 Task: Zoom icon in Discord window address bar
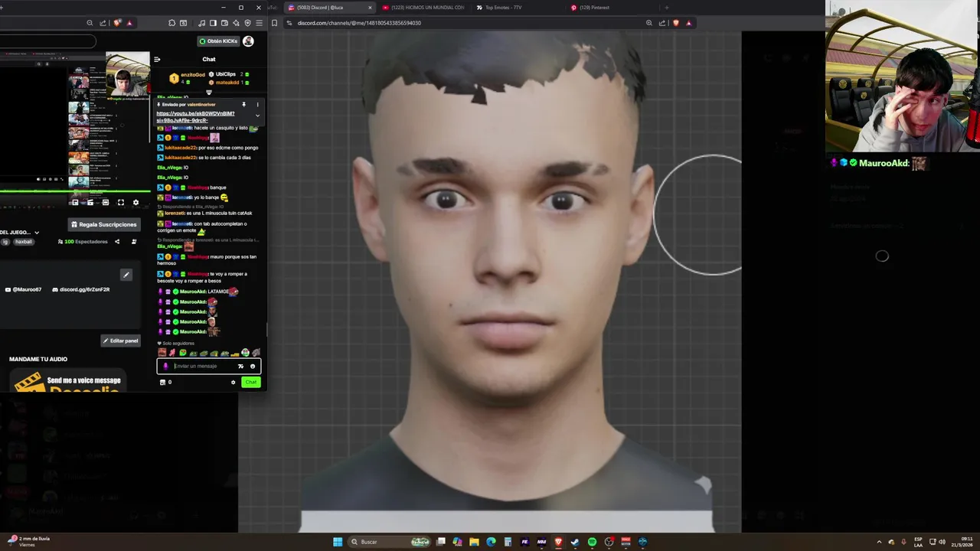[649, 23]
